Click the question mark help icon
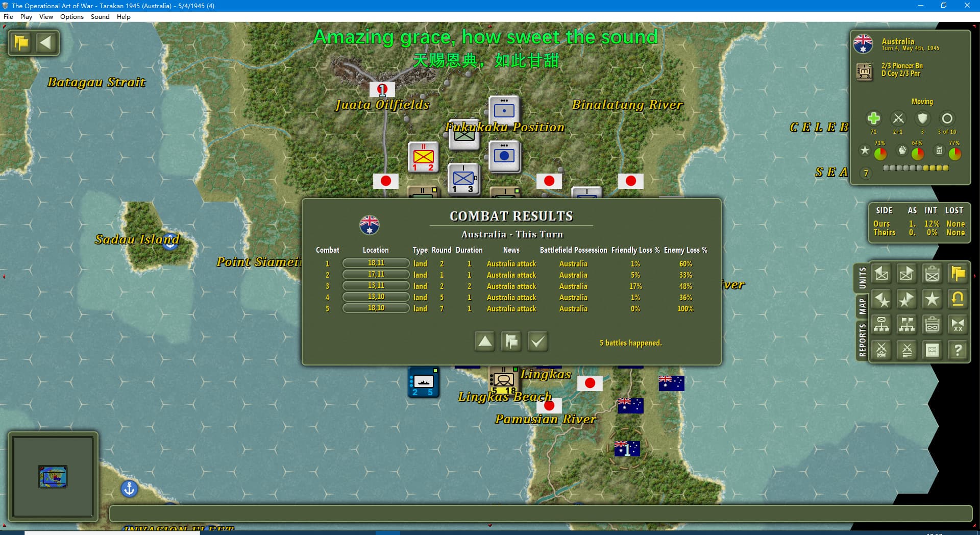 (958, 351)
